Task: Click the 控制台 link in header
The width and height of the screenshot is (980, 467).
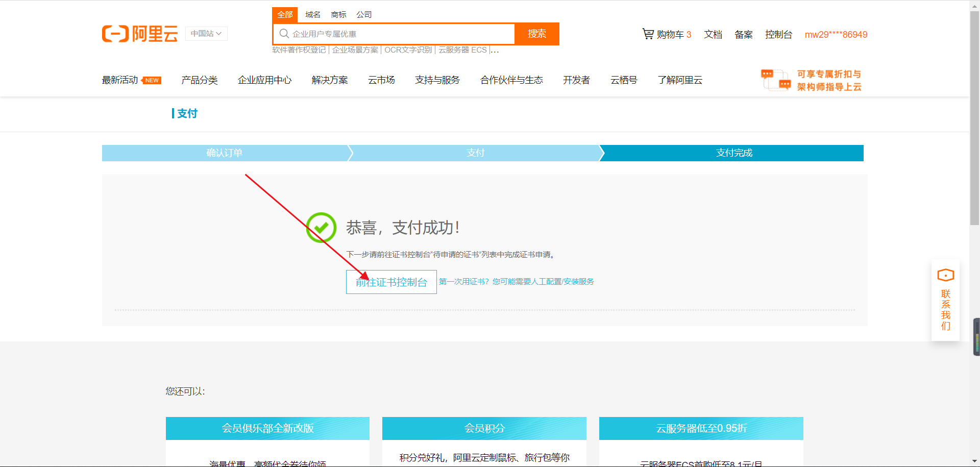Action: [778, 35]
